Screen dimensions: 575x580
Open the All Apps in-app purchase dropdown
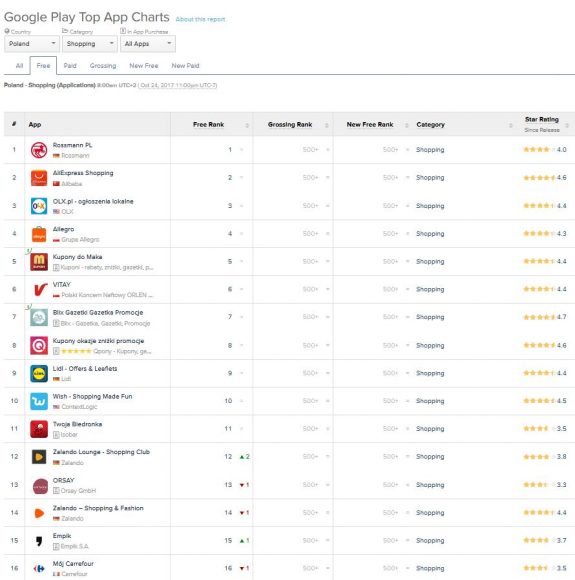(148, 44)
